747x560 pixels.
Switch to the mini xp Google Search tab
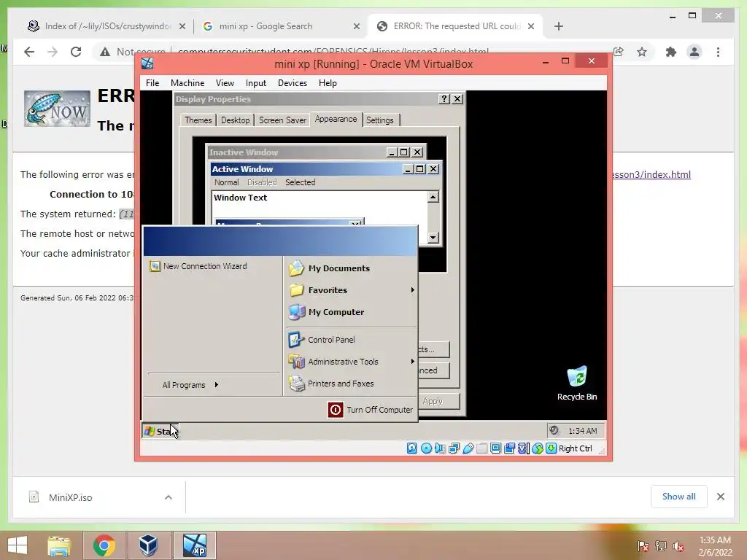281,26
